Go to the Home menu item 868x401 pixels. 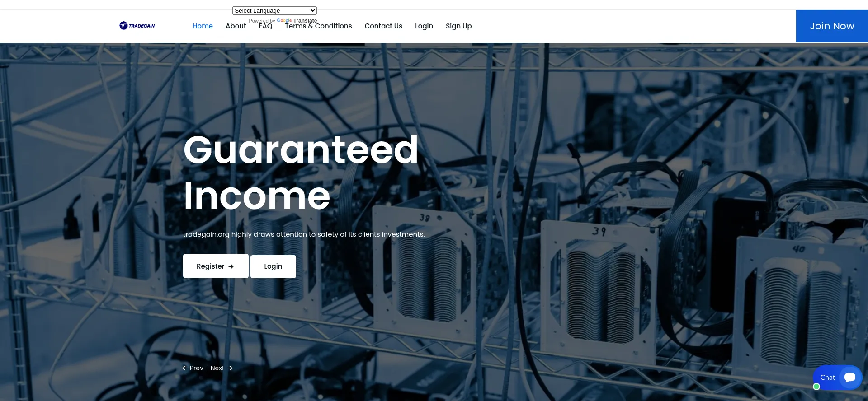(x=203, y=26)
